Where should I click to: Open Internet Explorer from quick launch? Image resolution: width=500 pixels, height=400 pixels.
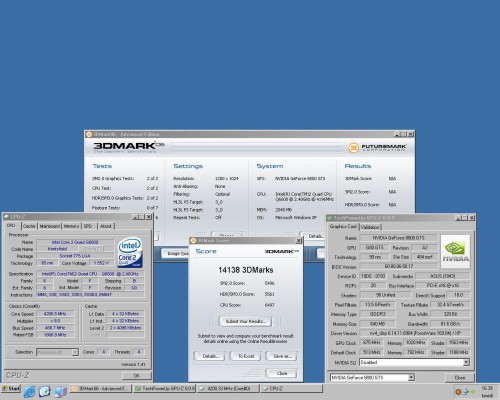click(x=29, y=391)
